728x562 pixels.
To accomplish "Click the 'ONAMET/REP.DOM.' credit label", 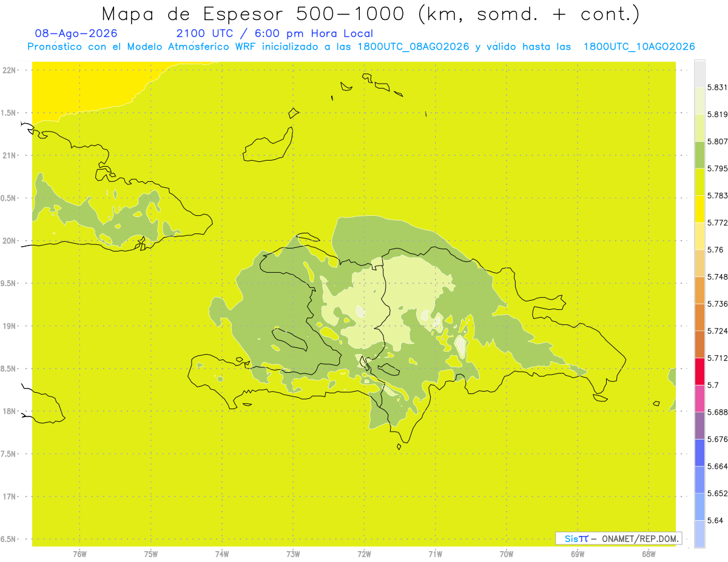I will tap(641, 538).
